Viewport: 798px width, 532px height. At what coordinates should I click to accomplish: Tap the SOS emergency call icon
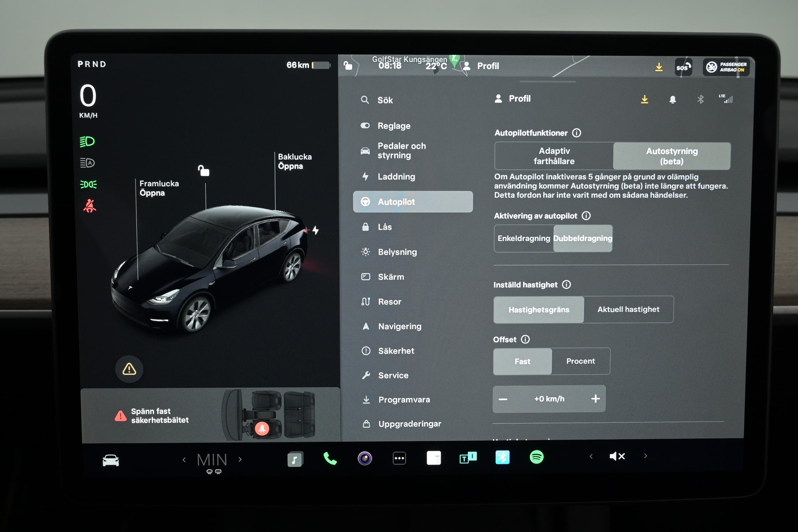click(683, 67)
